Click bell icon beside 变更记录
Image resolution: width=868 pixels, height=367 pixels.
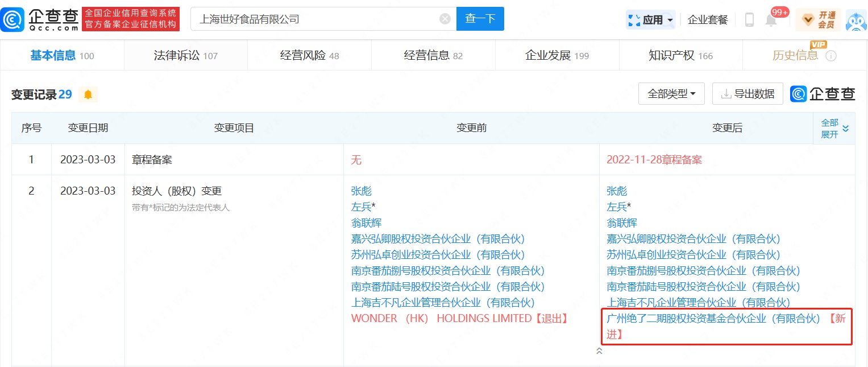point(88,94)
